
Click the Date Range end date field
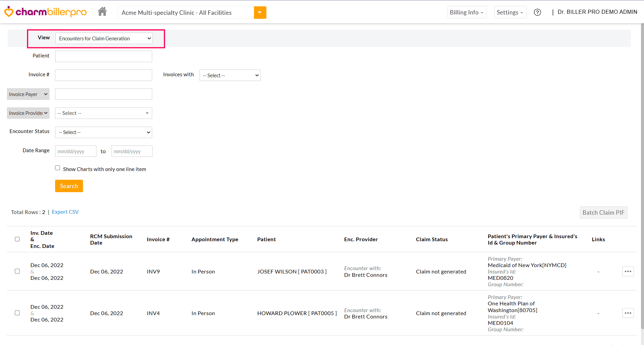132,151
